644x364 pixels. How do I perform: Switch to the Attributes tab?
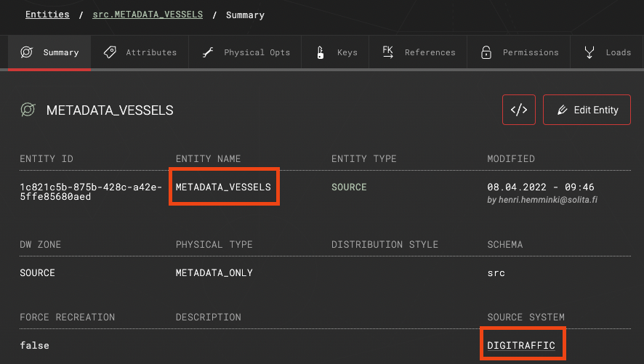(x=140, y=52)
